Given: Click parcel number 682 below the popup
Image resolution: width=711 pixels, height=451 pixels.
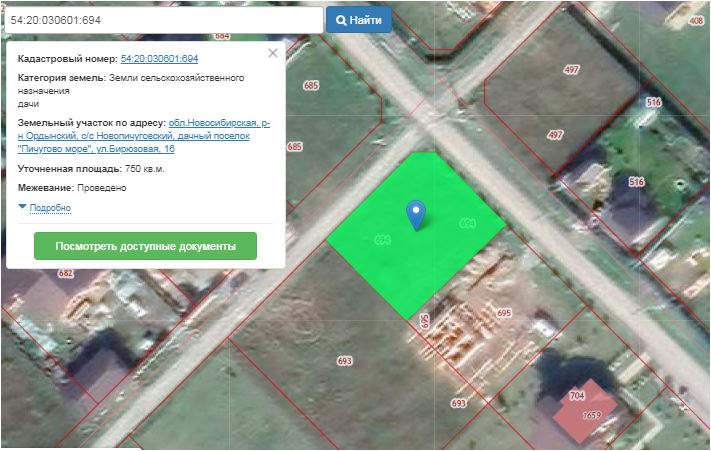Looking at the screenshot, I should point(66,273).
